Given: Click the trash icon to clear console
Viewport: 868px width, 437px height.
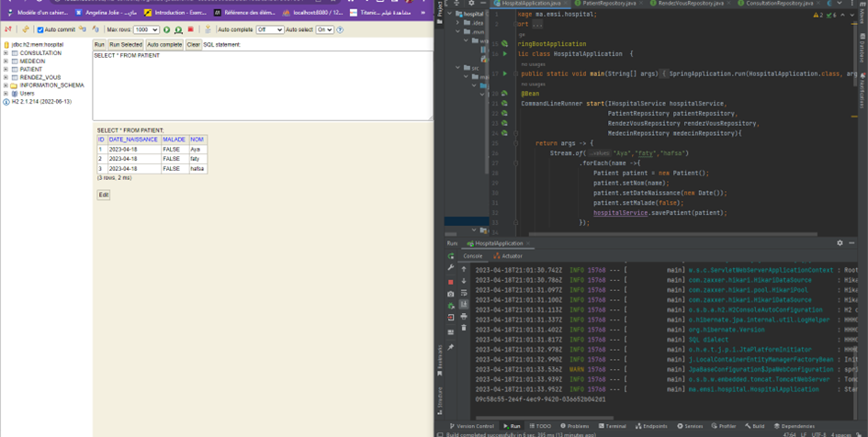Looking at the screenshot, I should (x=464, y=328).
